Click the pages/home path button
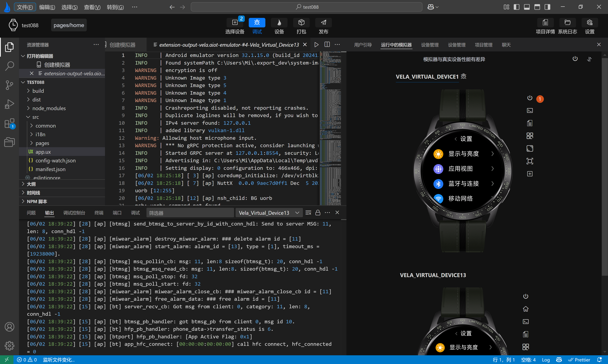The width and height of the screenshot is (608, 364). [x=69, y=25]
